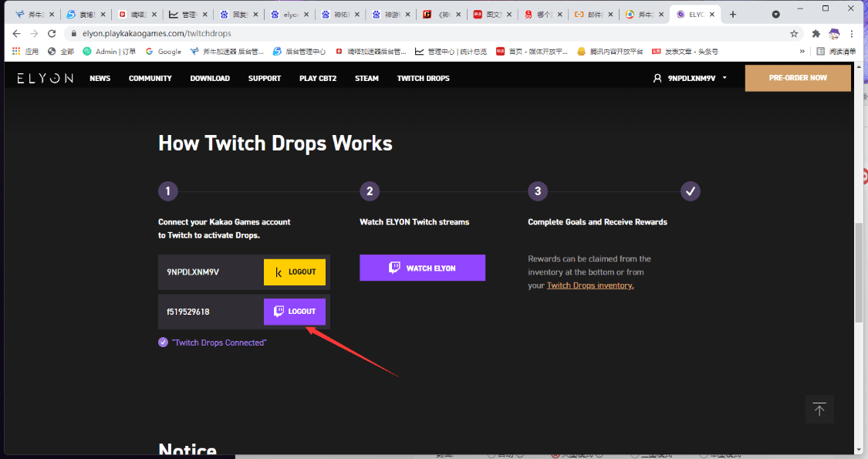Go back to the previous page

click(x=16, y=34)
